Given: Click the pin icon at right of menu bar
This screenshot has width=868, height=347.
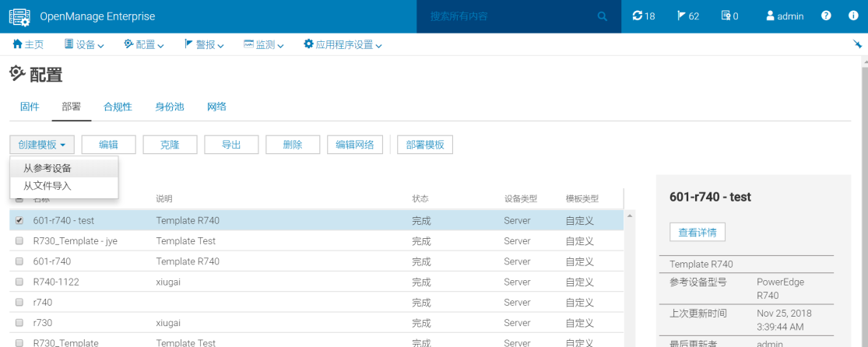Looking at the screenshot, I should coord(857,45).
